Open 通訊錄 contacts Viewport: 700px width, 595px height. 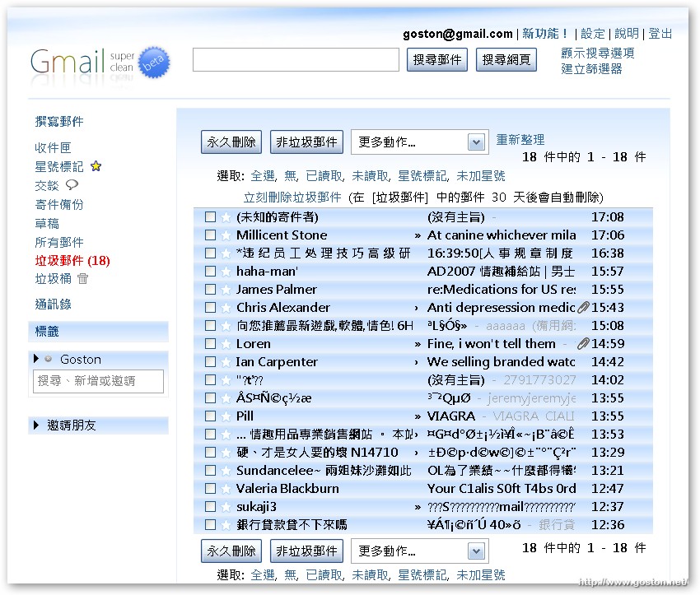(x=54, y=304)
